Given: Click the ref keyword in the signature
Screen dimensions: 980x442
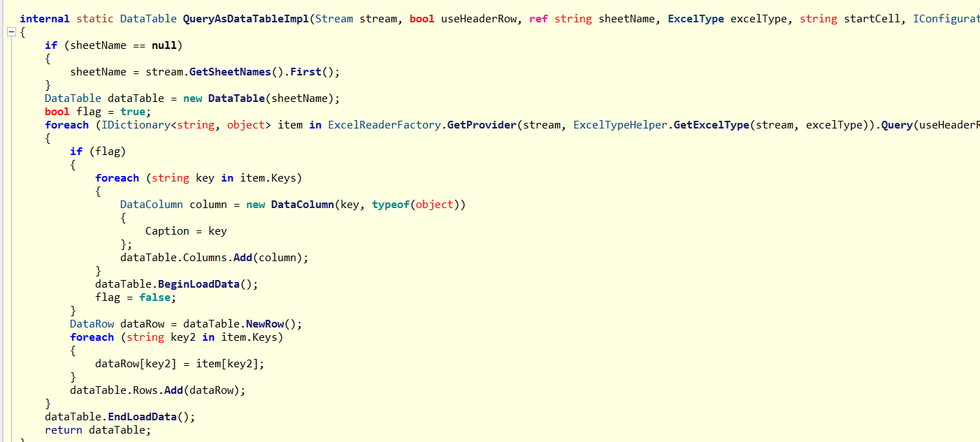Looking at the screenshot, I should pyautogui.click(x=538, y=19).
